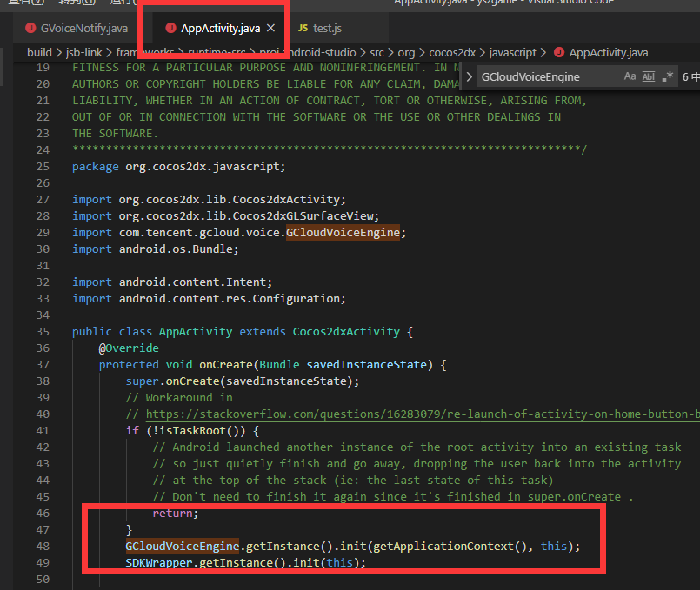This screenshot has height=590, width=700.
Task: Select the org breadcrumb segment
Action: (406, 53)
